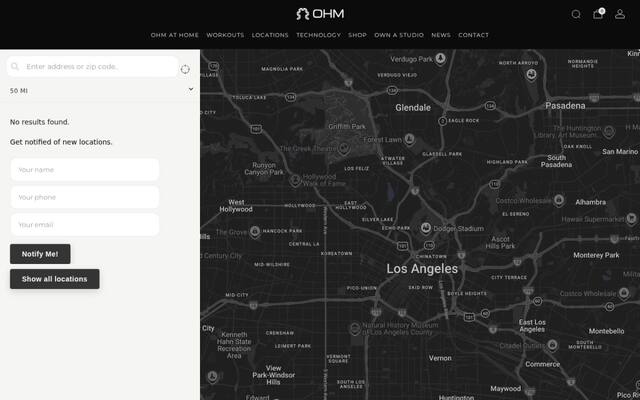Click the Los Angeles map label
This screenshot has width=640, height=400.
point(422,269)
